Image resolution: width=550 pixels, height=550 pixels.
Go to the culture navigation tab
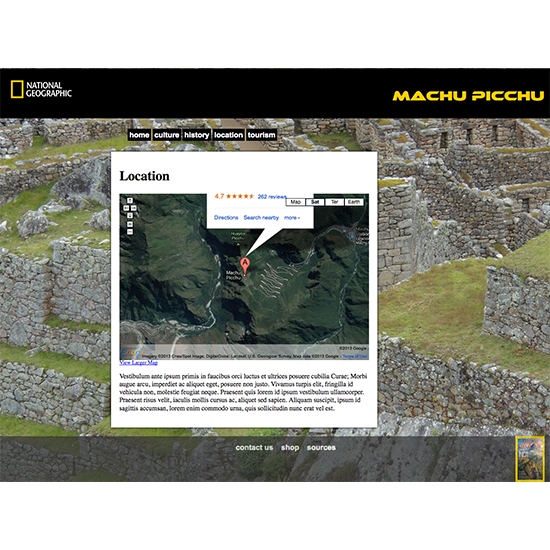pos(167,135)
